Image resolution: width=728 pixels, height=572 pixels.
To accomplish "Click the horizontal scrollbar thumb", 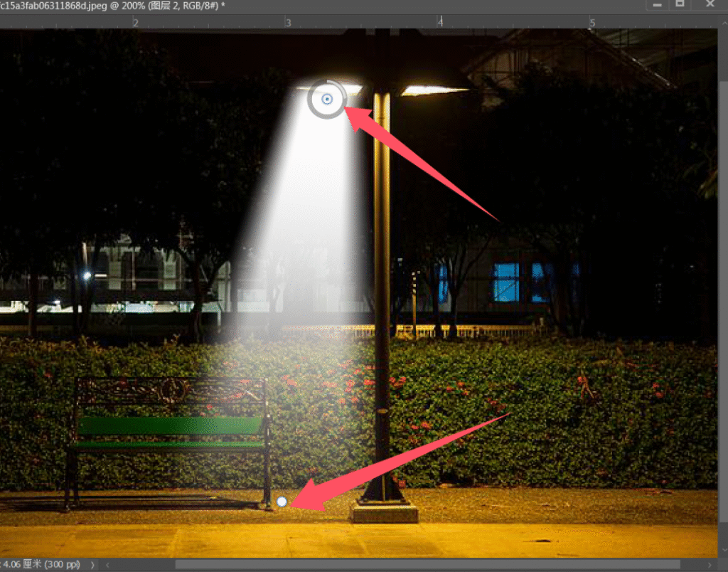I will [x=427, y=565].
